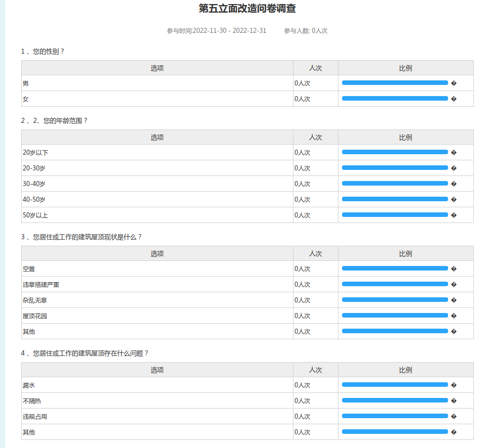
Task: Click the 比例 header in the age table
Action: [406, 138]
